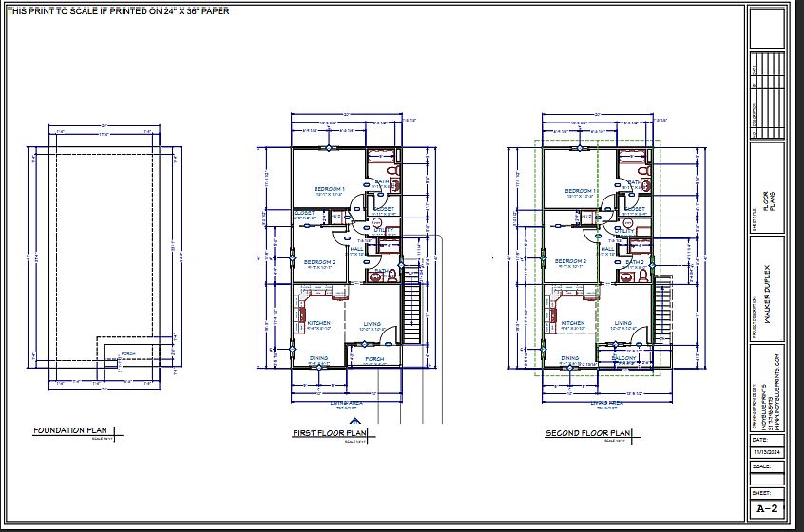Click the date value '11/13/2024'

[767, 453]
